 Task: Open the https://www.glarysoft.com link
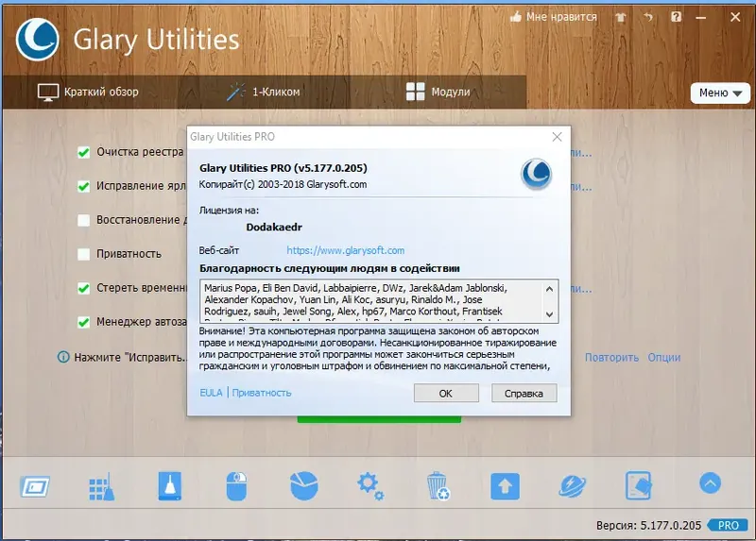click(x=345, y=250)
